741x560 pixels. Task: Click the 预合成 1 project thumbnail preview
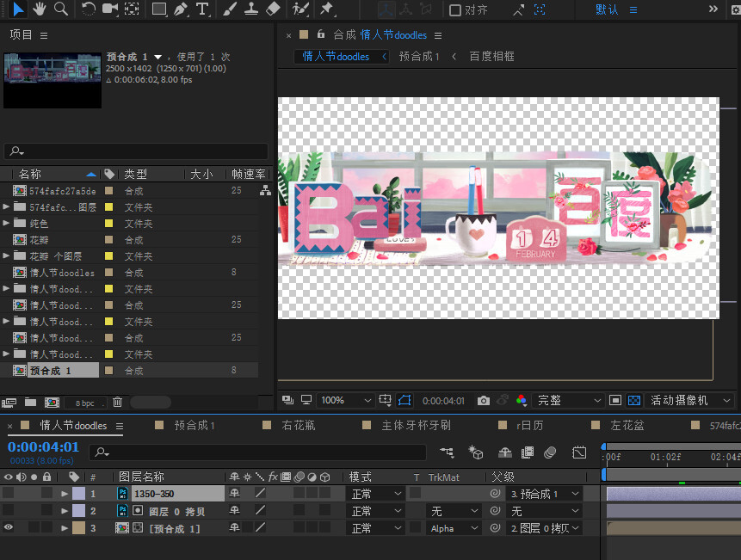pyautogui.click(x=52, y=80)
